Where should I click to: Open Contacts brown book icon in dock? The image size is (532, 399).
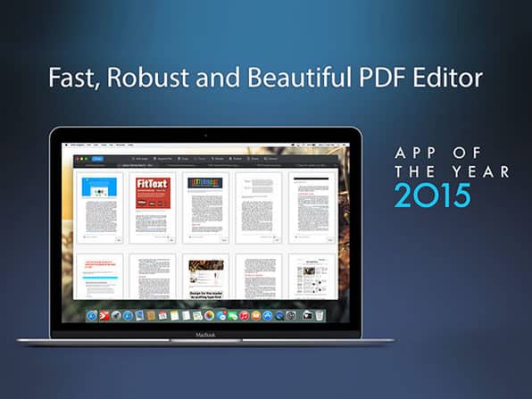coord(151,316)
